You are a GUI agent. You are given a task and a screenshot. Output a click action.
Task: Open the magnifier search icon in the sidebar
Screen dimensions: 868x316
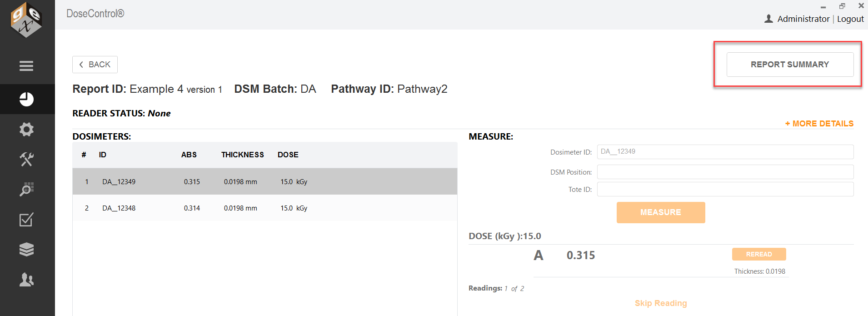coord(26,189)
